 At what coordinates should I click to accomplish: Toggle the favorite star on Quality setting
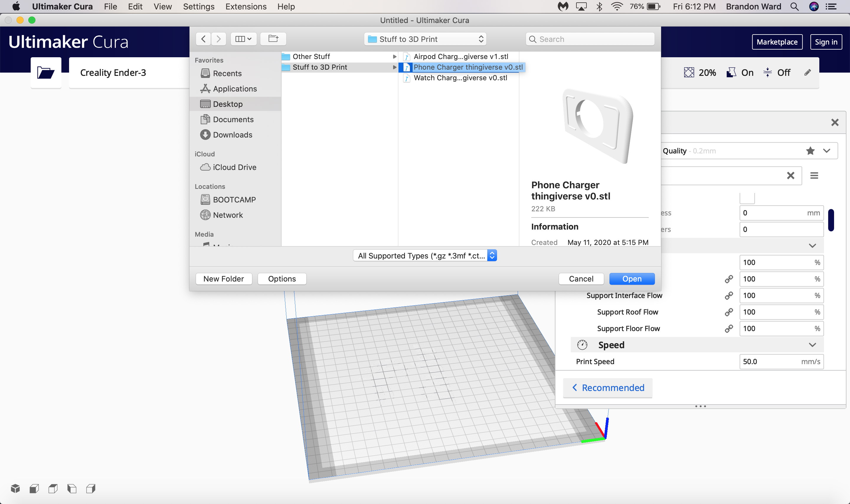810,150
